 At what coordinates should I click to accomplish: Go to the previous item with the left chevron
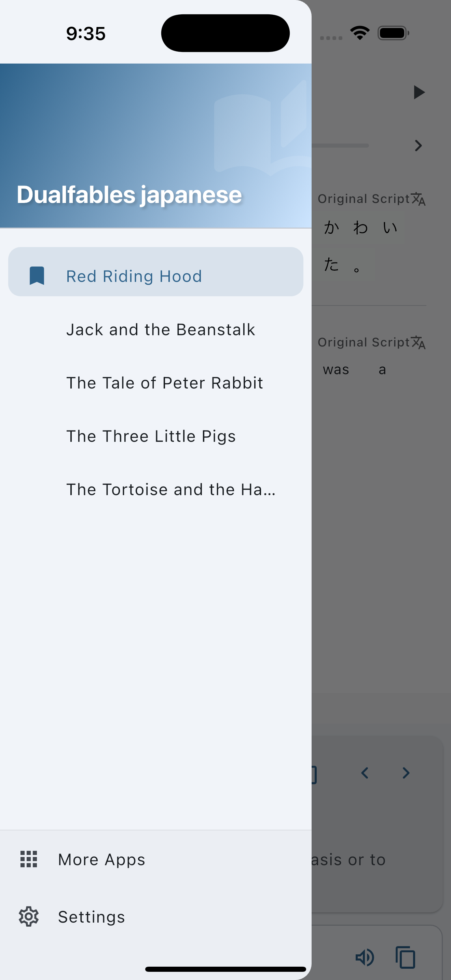point(365,773)
